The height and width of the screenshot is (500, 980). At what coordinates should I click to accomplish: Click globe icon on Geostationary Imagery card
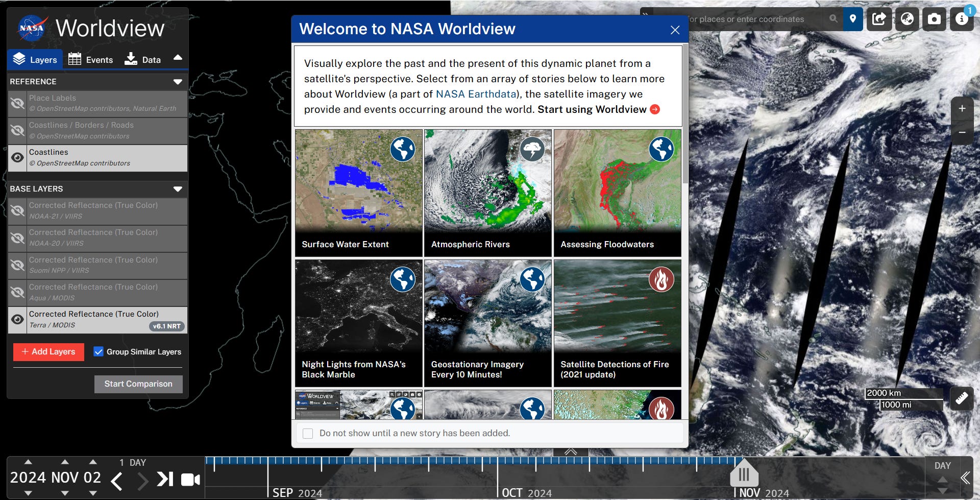[x=532, y=279]
